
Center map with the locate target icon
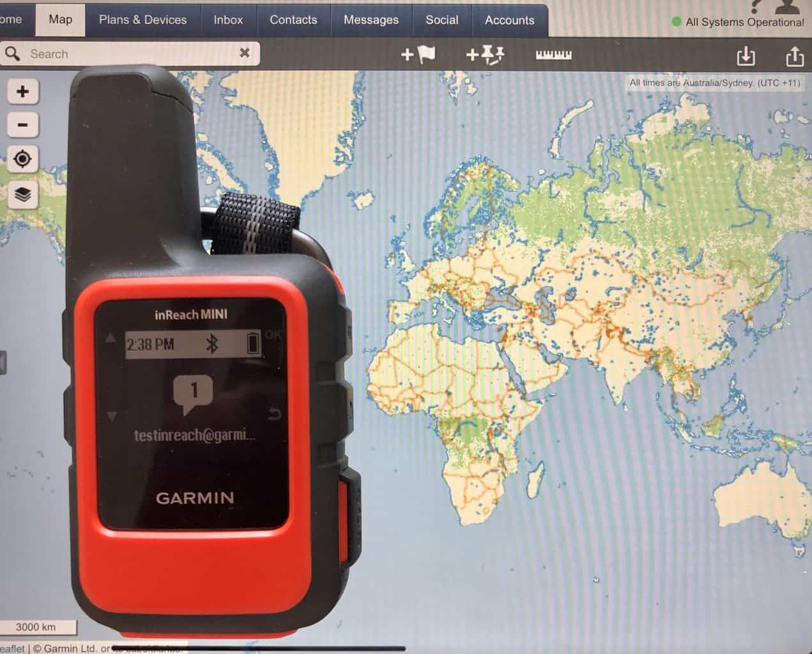pyautogui.click(x=23, y=158)
